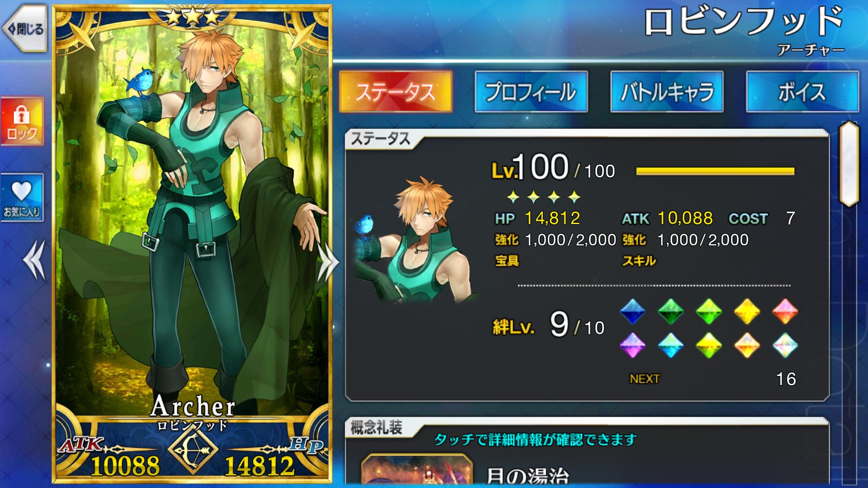The height and width of the screenshot is (488, 868).
Task: Close the screen with 閉じる button
Action: pyautogui.click(x=25, y=29)
